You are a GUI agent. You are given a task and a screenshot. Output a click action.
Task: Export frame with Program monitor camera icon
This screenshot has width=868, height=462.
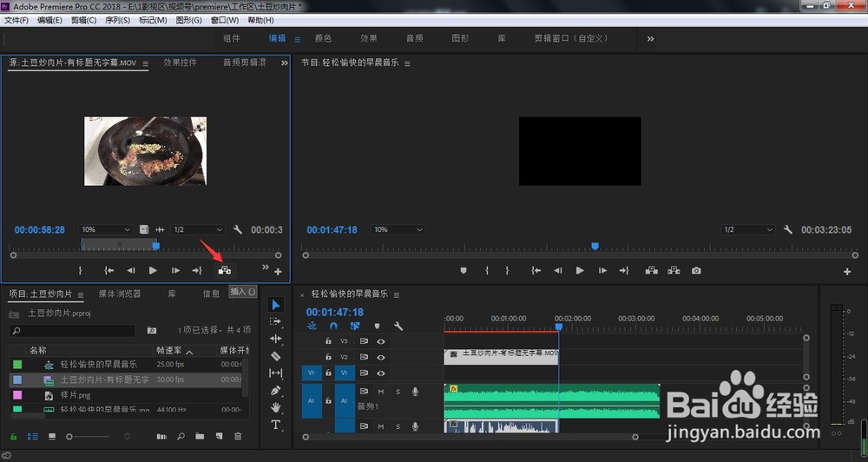coord(696,270)
